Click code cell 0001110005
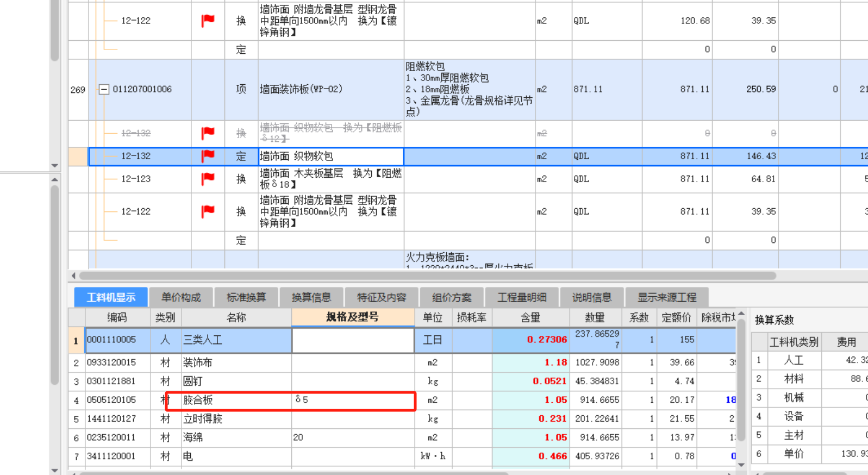The image size is (868, 475). [117, 340]
